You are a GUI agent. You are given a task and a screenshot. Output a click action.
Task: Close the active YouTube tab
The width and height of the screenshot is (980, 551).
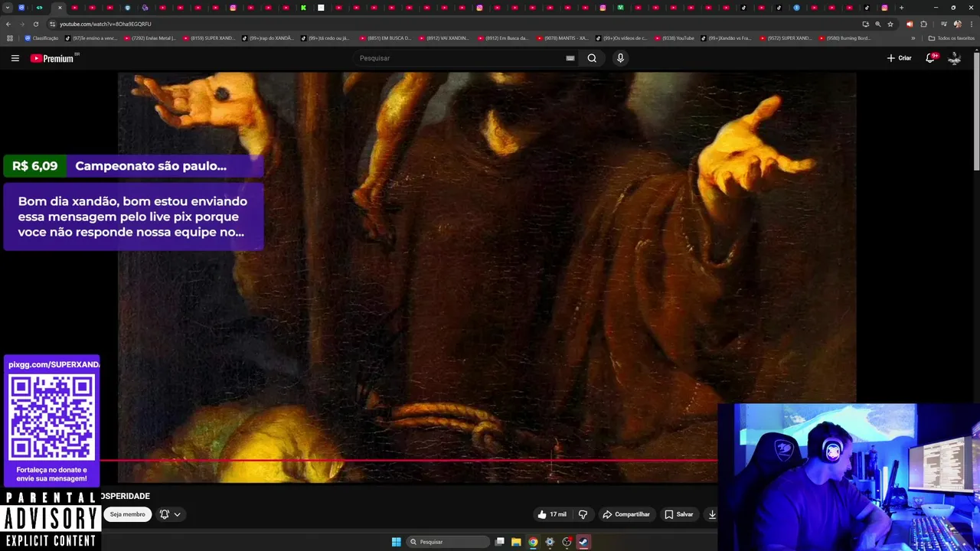pyautogui.click(x=60, y=8)
